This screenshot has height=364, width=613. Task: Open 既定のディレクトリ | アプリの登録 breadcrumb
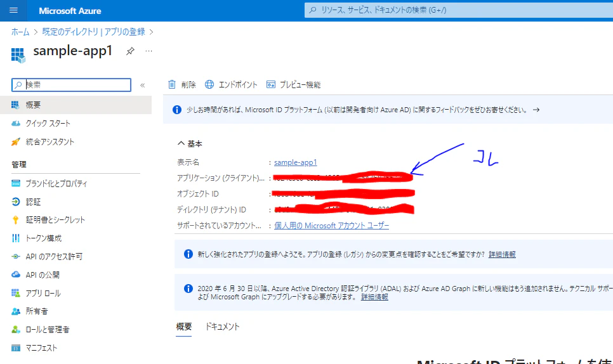93,32
